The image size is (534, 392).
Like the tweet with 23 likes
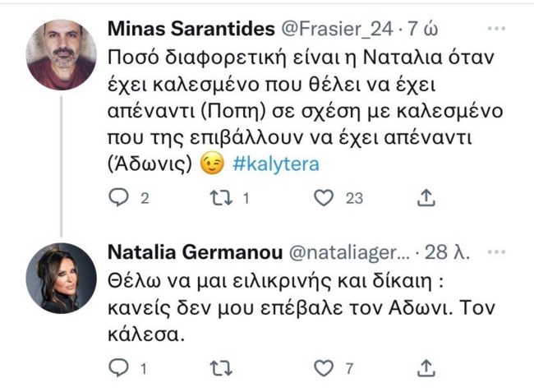pyautogui.click(x=325, y=198)
